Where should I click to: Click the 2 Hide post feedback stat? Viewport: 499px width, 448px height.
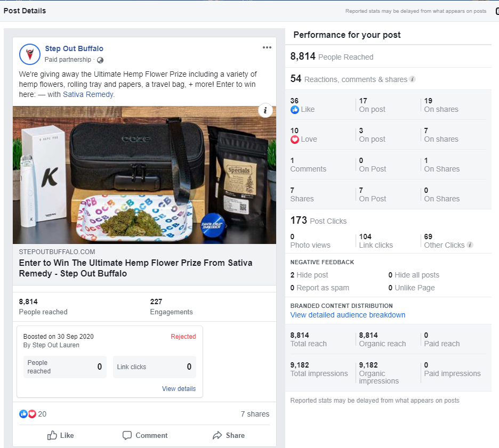click(x=309, y=275)
